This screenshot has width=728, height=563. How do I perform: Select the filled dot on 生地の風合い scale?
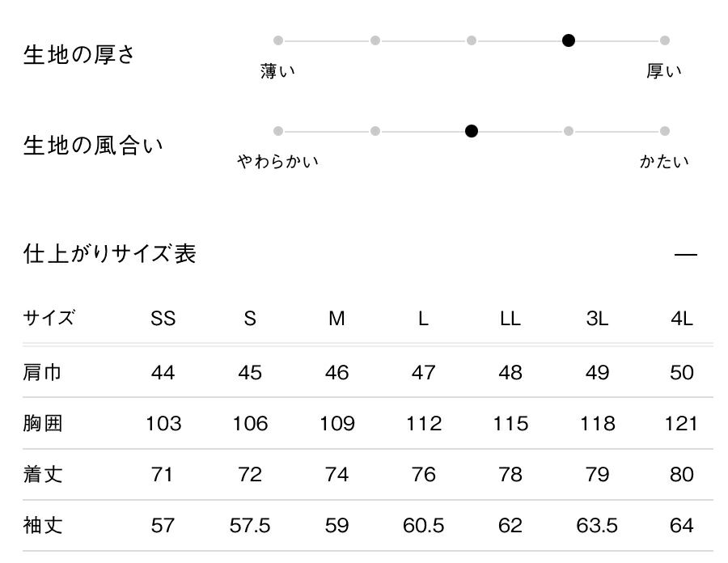click(472, 131)
